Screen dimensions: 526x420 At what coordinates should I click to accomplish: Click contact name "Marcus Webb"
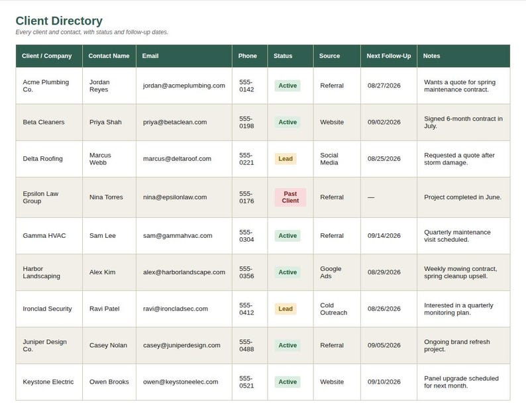point(100,159)
